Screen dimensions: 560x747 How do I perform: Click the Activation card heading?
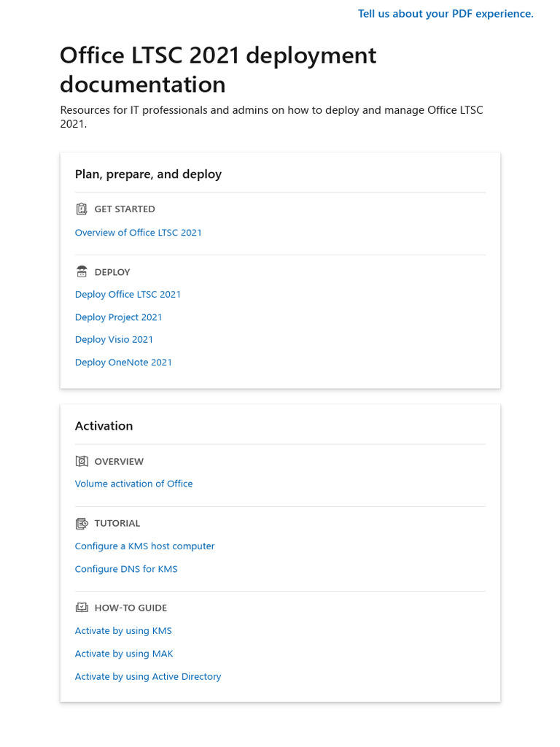point(104,426)
